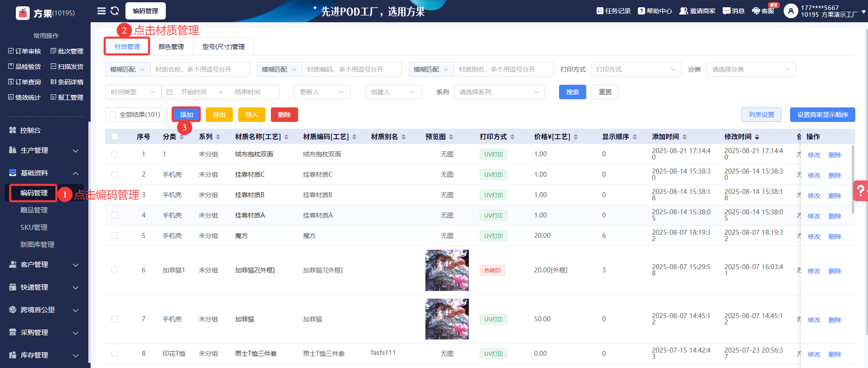Click the sidebar collapse menu icon
This screenshot has height=368, width=868.
[101, 11]
